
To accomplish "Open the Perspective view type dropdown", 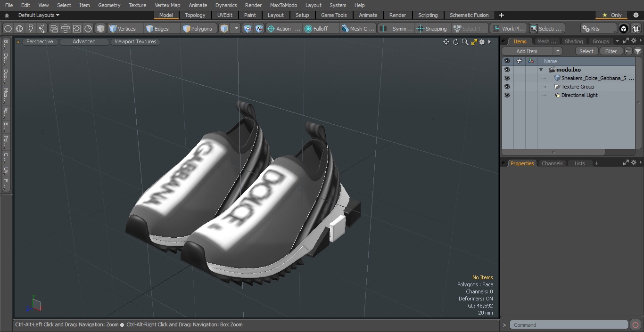I will coord(40,41).
